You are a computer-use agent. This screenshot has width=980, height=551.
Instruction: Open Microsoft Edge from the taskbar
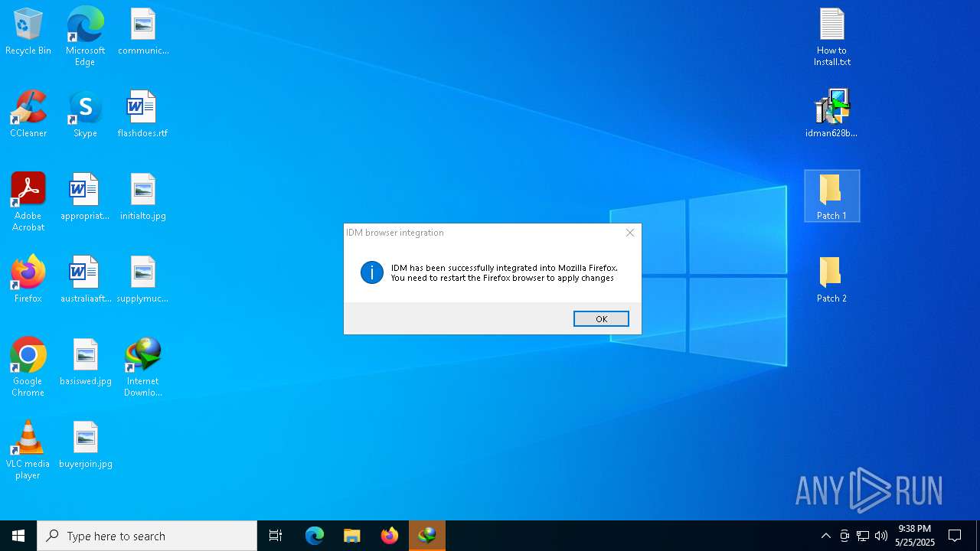[x=315, y=536]
